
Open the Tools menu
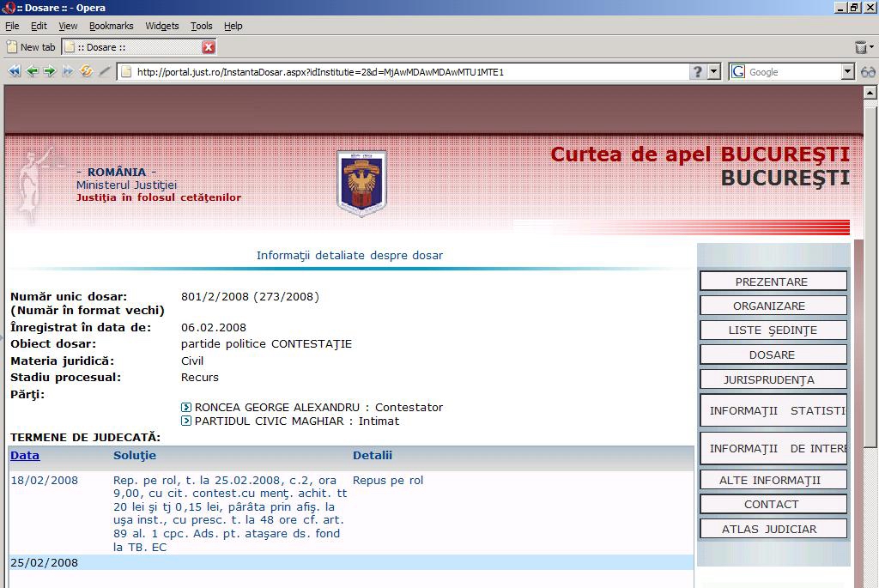pos(201,26)
